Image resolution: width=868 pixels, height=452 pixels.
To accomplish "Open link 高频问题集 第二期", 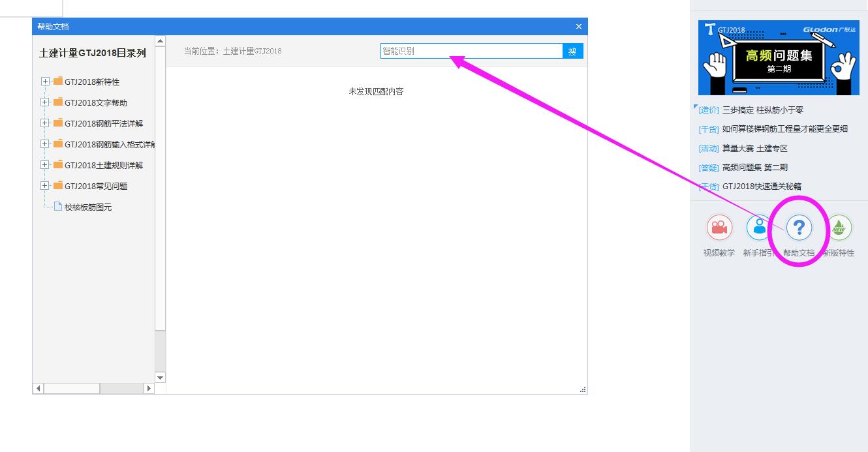I will coord(755,168).
